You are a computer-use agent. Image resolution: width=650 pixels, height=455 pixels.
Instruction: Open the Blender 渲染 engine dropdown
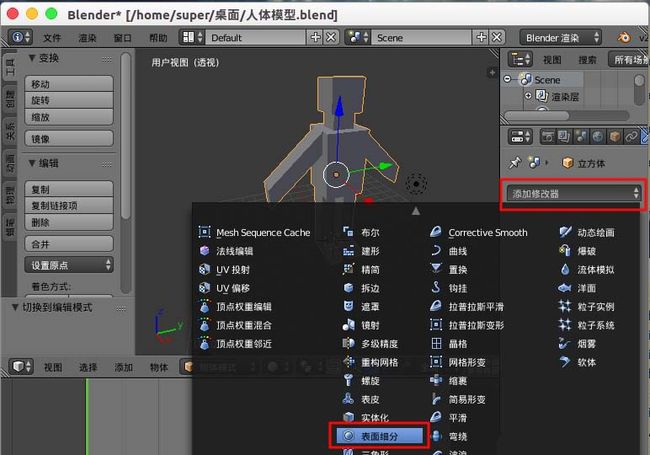(560, 38)
